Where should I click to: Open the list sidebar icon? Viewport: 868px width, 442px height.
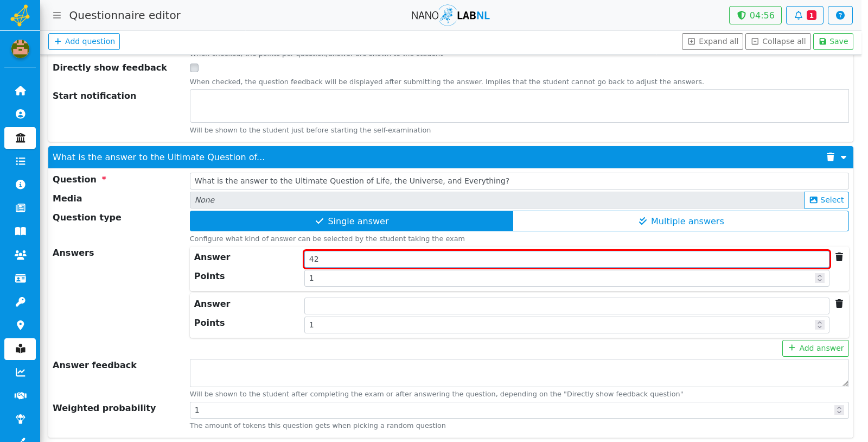click(20, 161)
